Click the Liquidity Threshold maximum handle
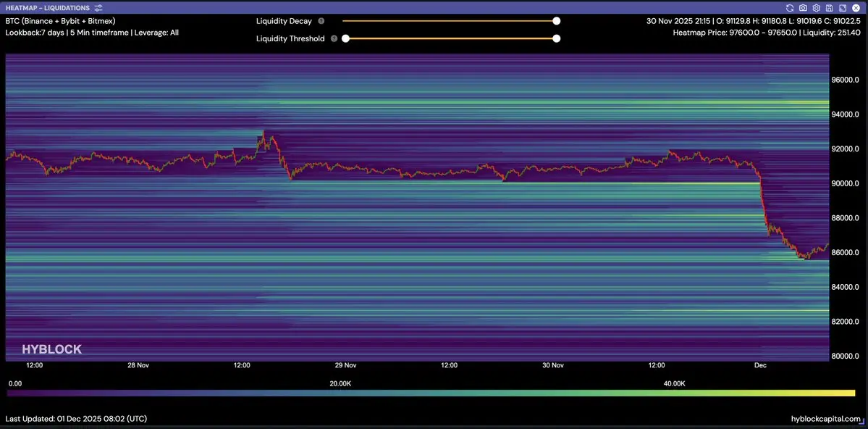This screenshot has width=868, height=429. click(556, 39)
